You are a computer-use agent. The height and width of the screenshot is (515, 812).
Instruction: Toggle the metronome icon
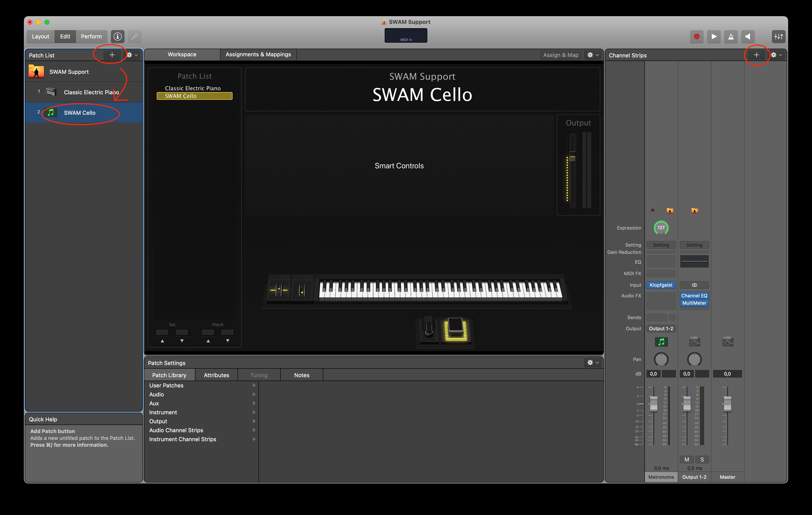[x=731, y=36]
